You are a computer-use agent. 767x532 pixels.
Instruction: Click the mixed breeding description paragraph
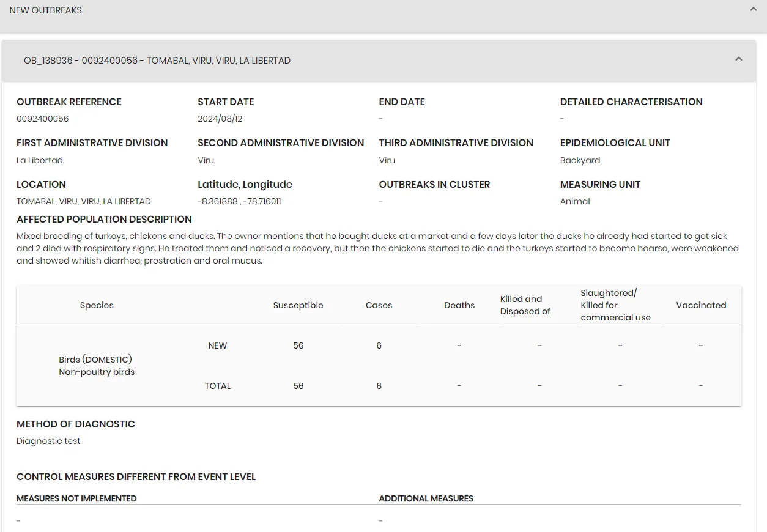pyautogui.click(x=378, y=248)
